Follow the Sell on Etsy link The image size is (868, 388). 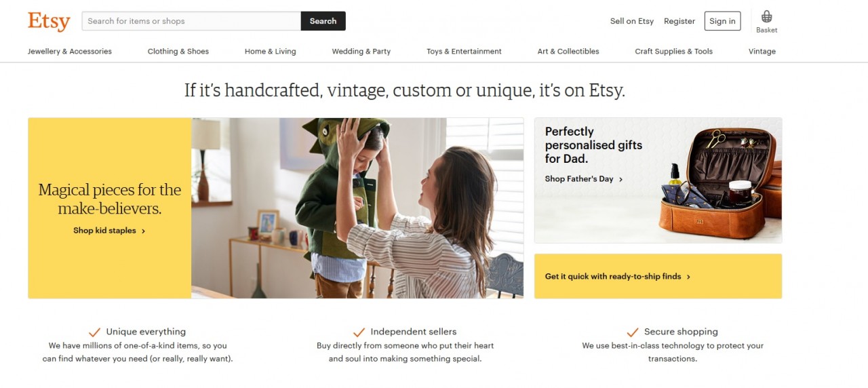[632, 21]
